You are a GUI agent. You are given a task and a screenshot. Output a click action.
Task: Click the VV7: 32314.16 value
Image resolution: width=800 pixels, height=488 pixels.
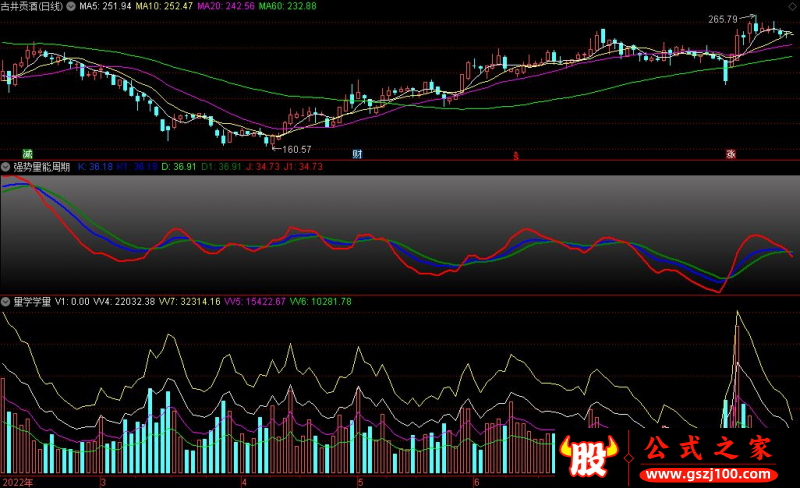pos(190,302)
